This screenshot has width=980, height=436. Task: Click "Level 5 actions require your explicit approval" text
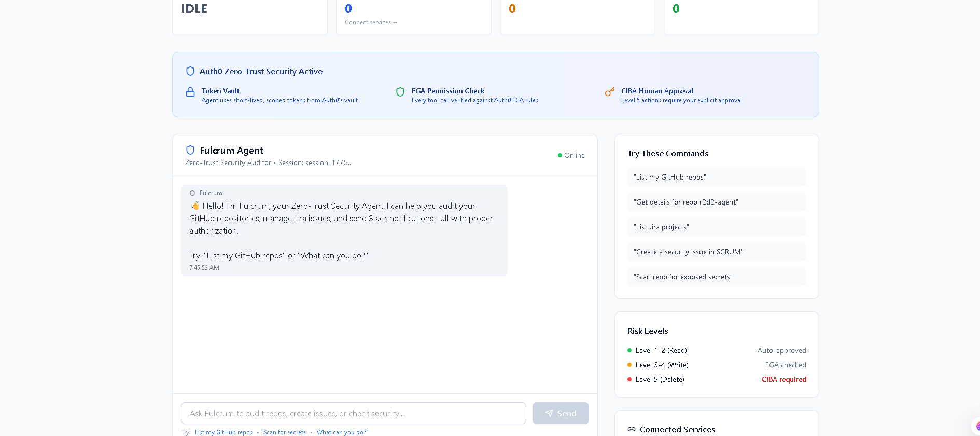pos(681,100)
